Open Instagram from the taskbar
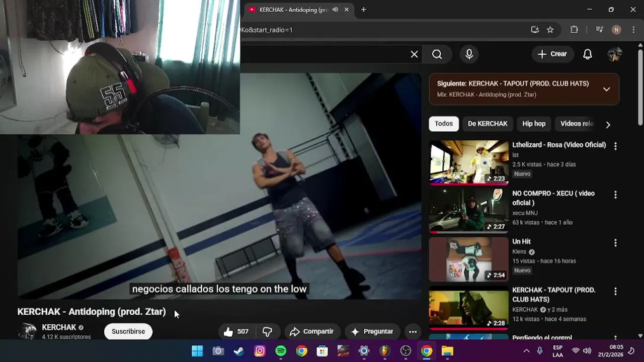This screenshot has height=362, width=644. click(260, 351)
